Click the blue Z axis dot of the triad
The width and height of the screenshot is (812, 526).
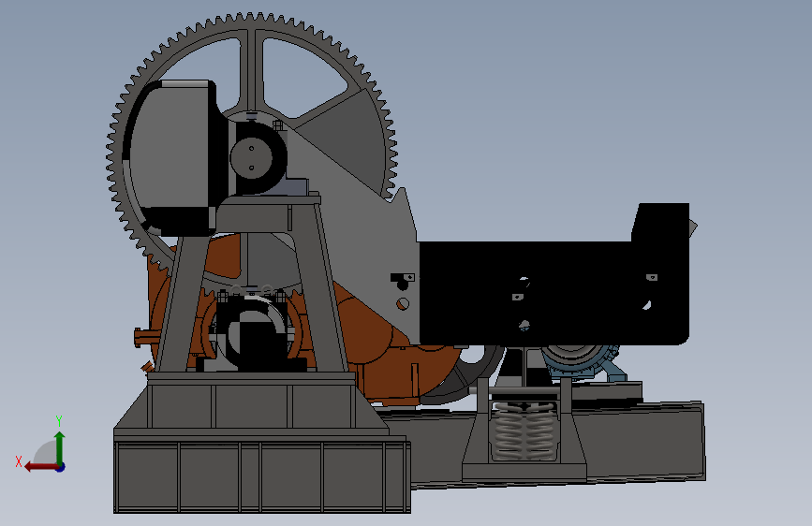61,467
